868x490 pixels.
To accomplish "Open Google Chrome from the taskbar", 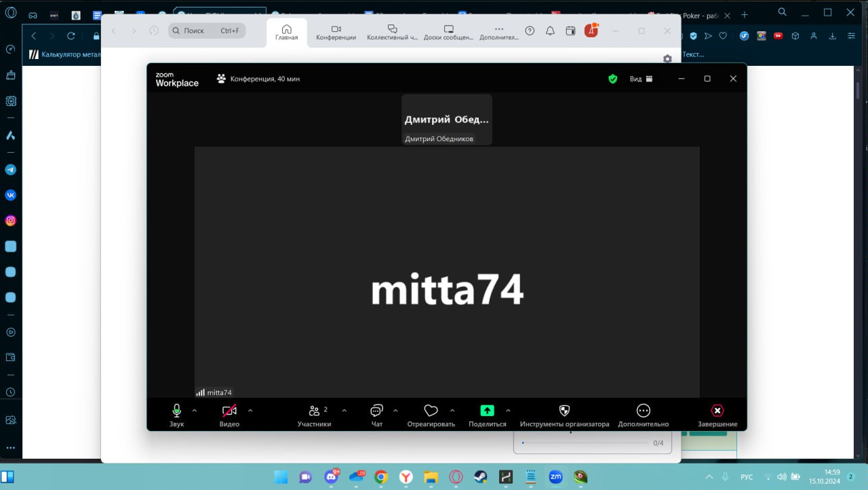I will coord(381,477).
